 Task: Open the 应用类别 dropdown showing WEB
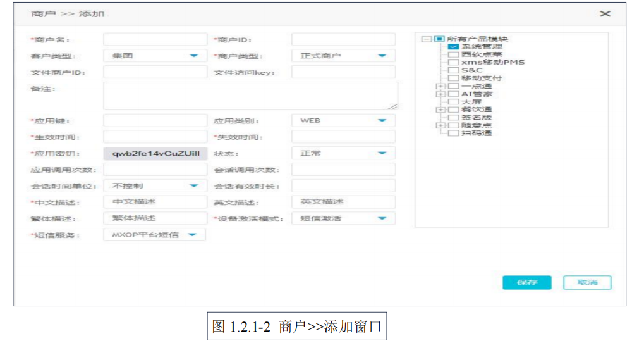[x=343, y=120]
